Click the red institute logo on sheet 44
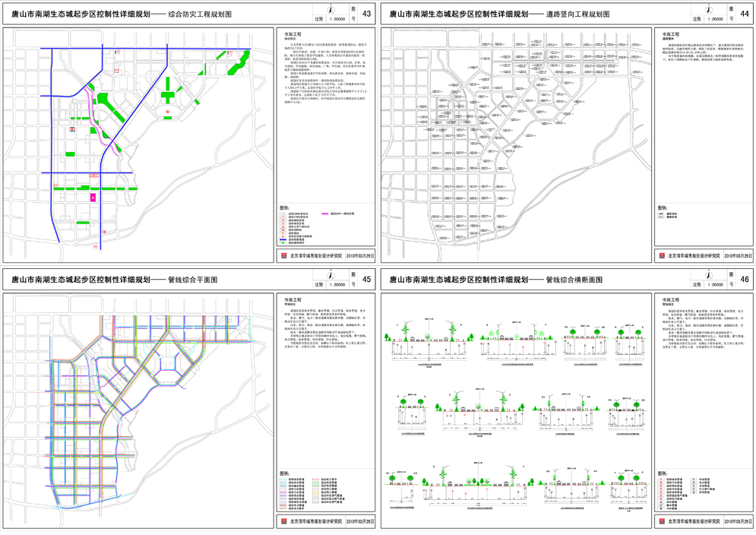 pos(663,256)
